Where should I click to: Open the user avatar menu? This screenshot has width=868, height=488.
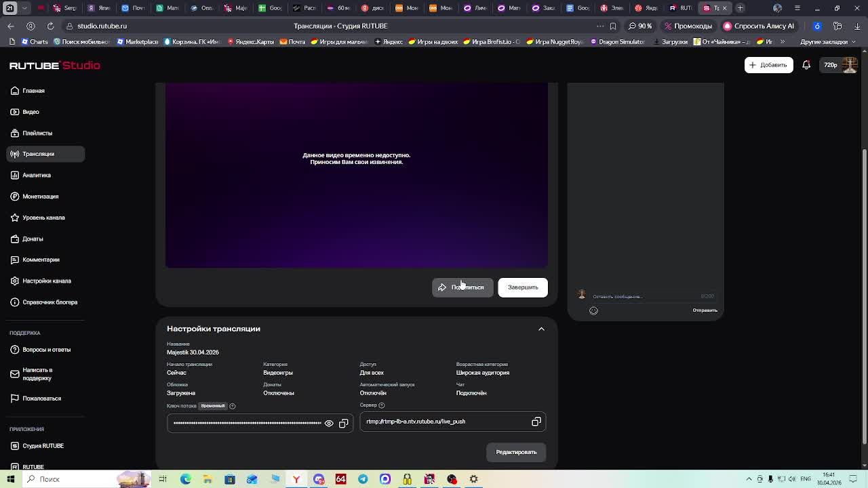point(850,65)
